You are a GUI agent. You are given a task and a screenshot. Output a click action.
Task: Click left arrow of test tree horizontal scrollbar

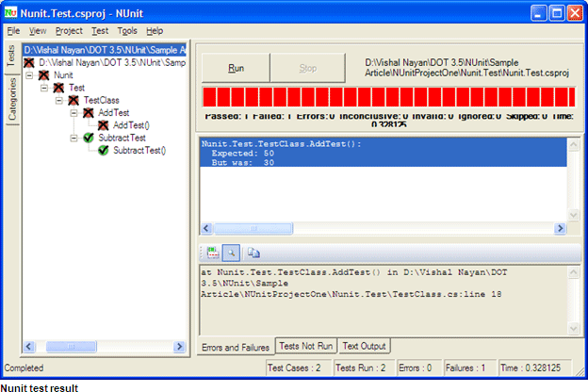tap(29, 346)
